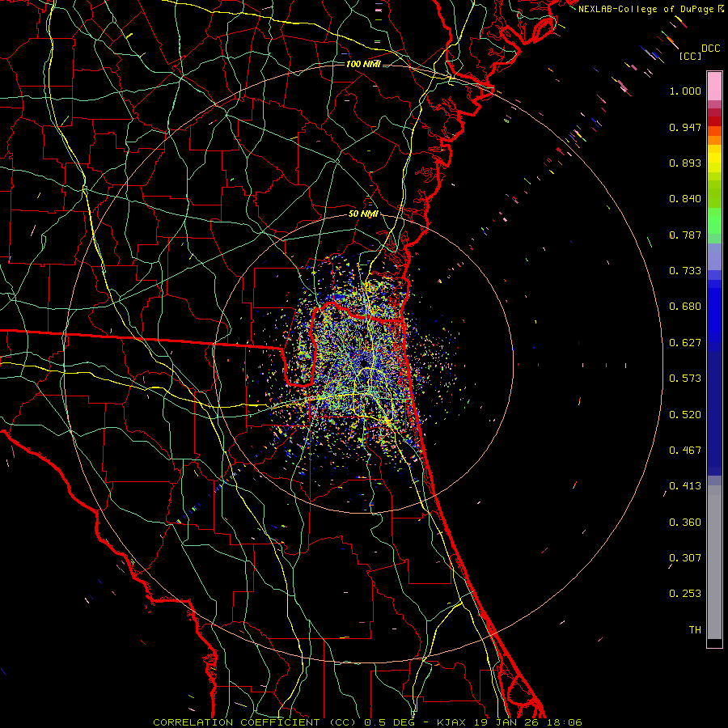Select the 0.307 scale value
728x728 pixels.
click(x=685, y=558)
